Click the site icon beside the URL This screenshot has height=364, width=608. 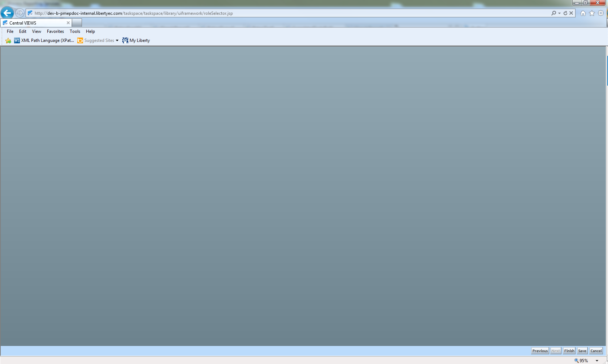[30, 13]
